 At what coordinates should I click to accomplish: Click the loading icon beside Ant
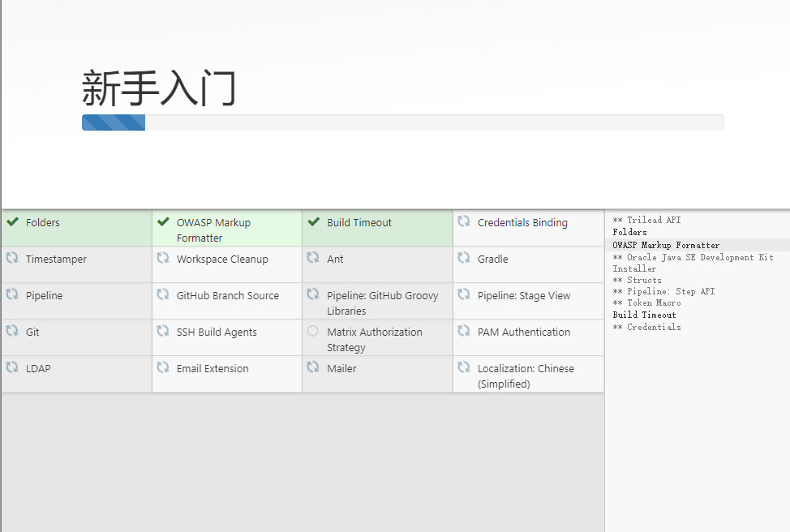pos(313,257)
